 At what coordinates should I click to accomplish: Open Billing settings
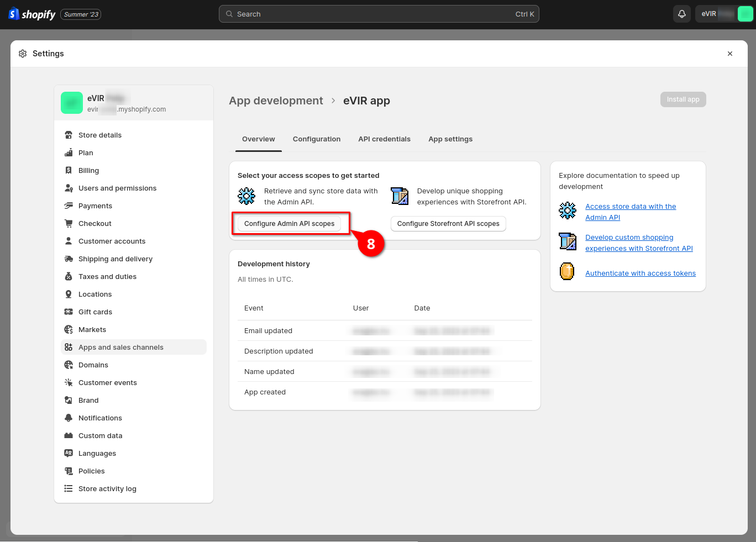(x=134, y=170)
